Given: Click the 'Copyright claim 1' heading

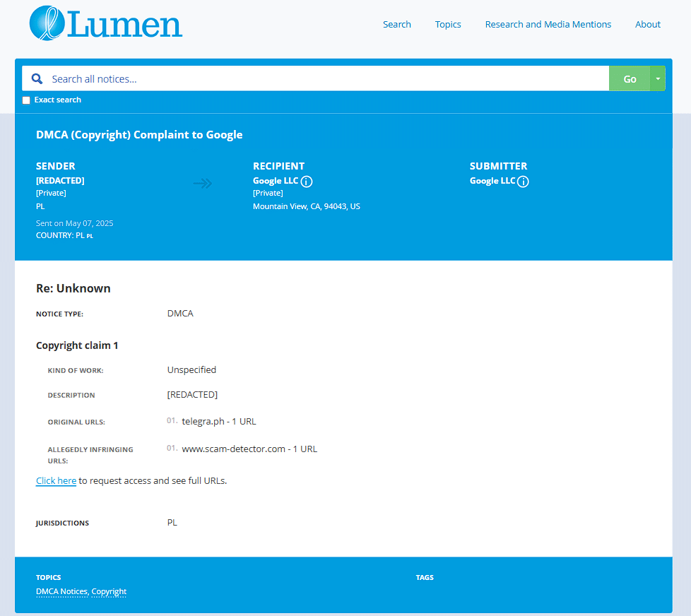Looking at the screenshot, I should pos(77,345).
